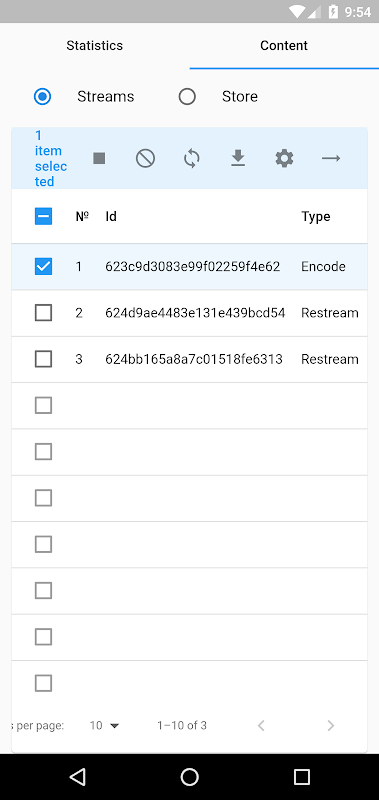Image resolution: width=379 pixels, height=800 pixels.
Task: Switch to the Statistics tab
Action: [94, 45]
